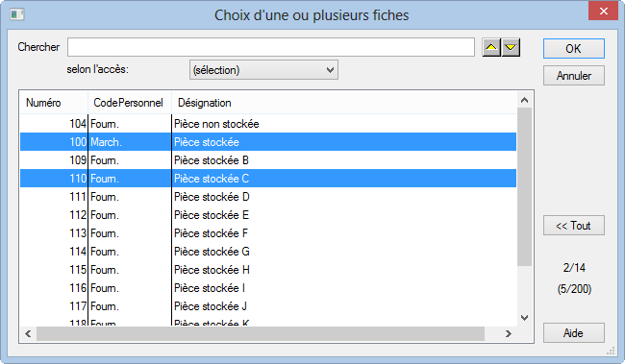625x364 pixels.
Task: Close the Choix d'une ou plusieurs fiches dialog
Action: [603, 12]
